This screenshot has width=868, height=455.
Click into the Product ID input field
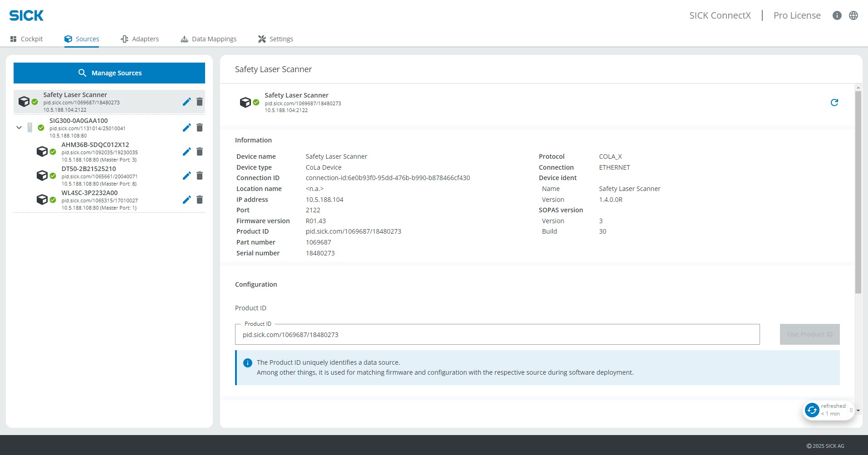(497, 335)
